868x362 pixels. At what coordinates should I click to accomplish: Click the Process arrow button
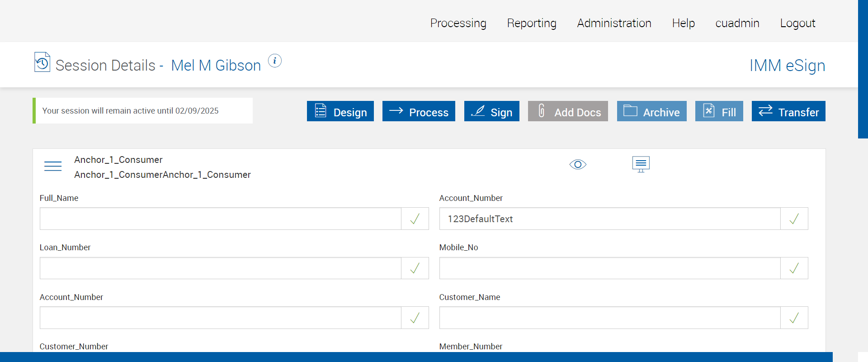click(419, 111)
